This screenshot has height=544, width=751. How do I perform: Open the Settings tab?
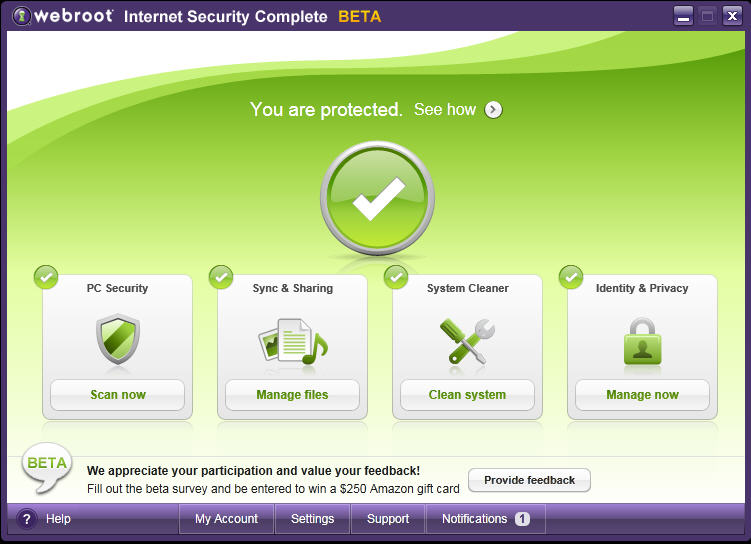[x=312, y=519]
